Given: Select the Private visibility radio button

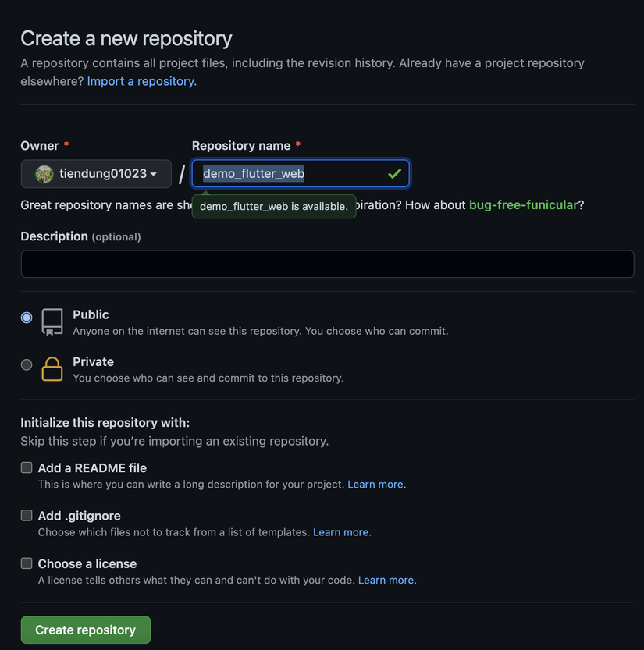Looking at the screenshot, I should click(x=27, y=364).
